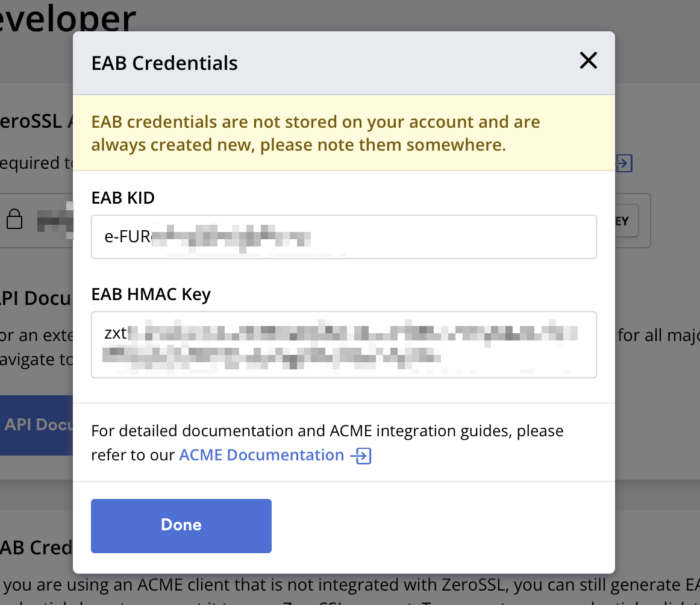Click external-link icon right of the dialog
This screenshot has width=700, height=605.
tap(624, 163)
